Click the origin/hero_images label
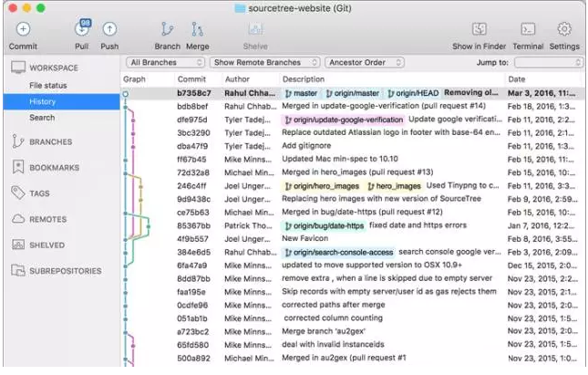588x375 pixels. tap(322, 186)
